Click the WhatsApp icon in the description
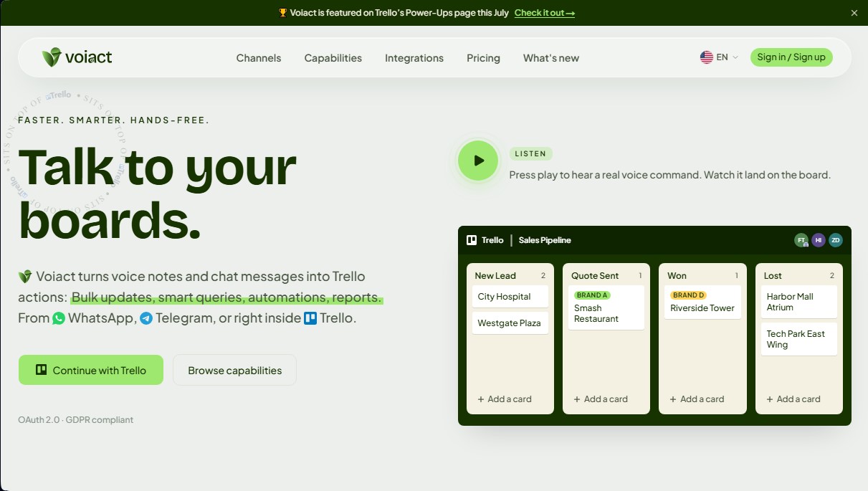This screenshot has height=491, width=868. tap(59, 318)
